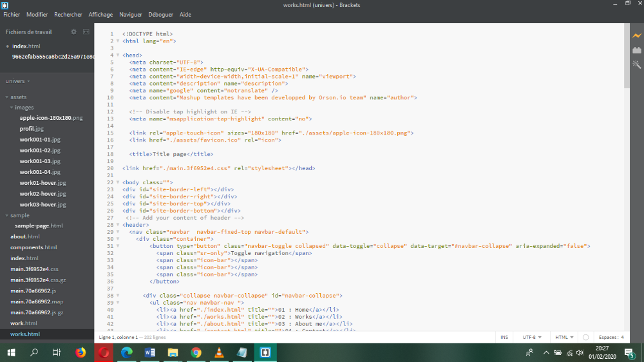Open Microsoft Edge from taskbar
This screenshot has height=362, width=644.
pos(126,352)
